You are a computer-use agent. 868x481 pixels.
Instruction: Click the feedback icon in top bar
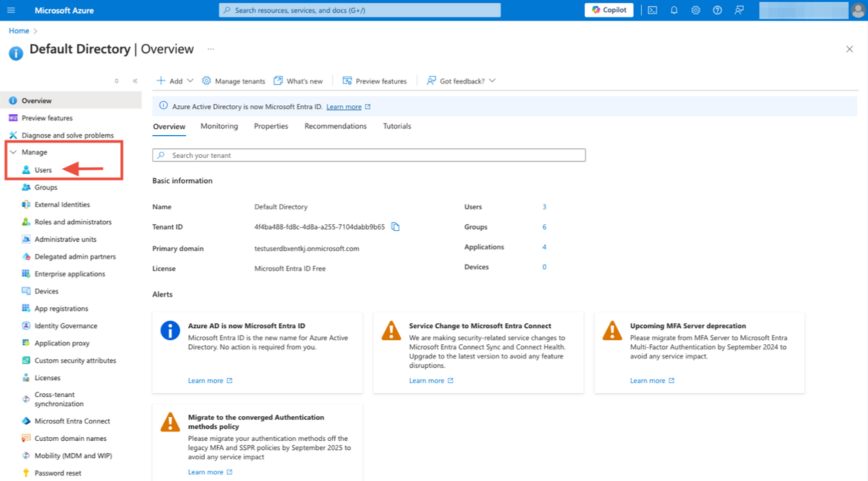739,10
